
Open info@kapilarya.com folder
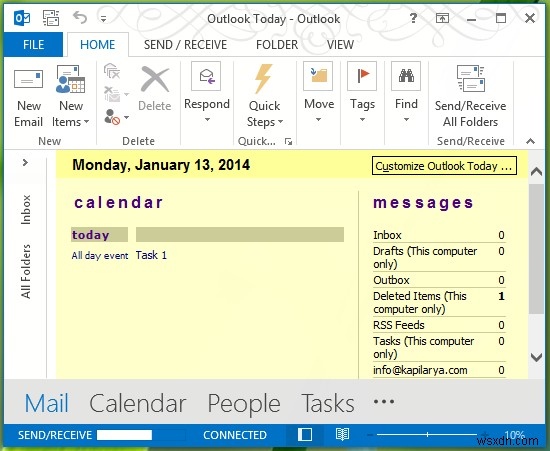439,370
